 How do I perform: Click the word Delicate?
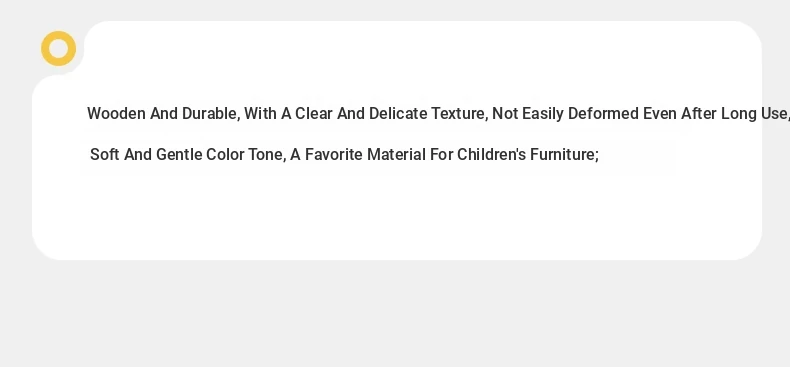click(x=398, y=114)
